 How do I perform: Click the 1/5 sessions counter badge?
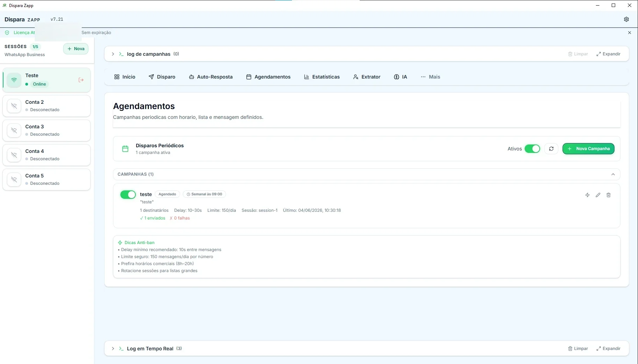(x=35, y=47)
